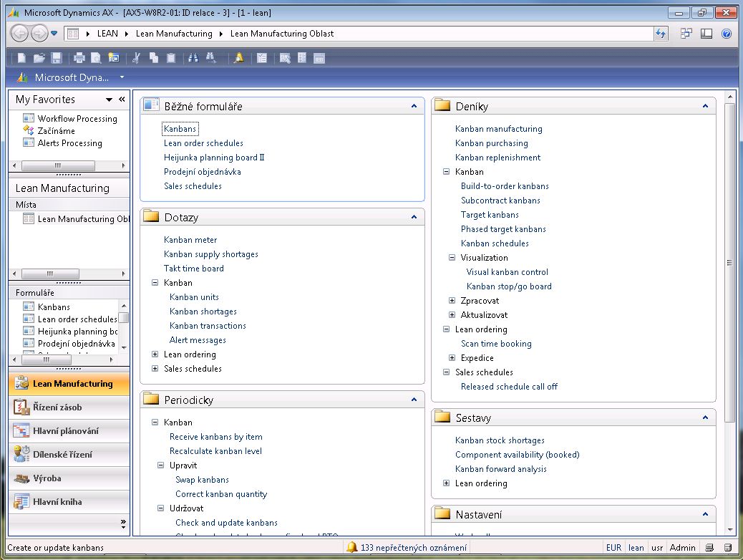The image size is (743, 560).
Task: Click the New document toolbar icon
Action: click(x=21, y=58)
